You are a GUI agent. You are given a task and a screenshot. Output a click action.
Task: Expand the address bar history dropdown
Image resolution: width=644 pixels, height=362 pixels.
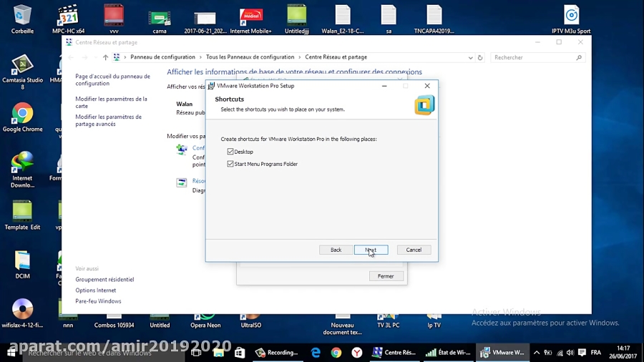pyautogui.click(x=470, y=57)
